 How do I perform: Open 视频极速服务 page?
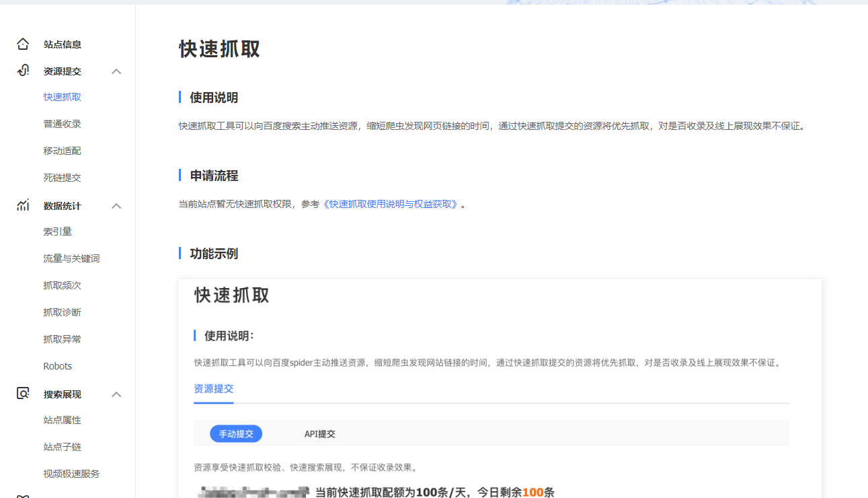click(x=72, y=474)
